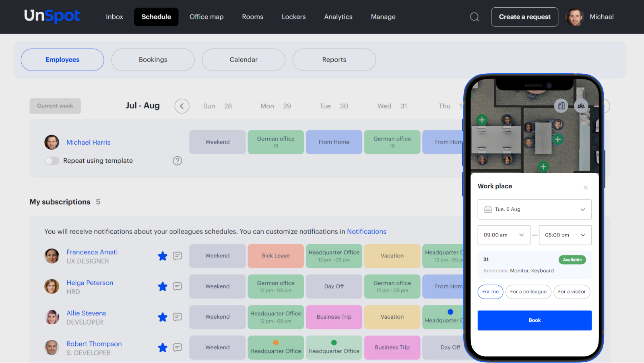Click workplace number 31 label
Image resolution: width=644 pixels, height=363 pixels.
point(486,259)
